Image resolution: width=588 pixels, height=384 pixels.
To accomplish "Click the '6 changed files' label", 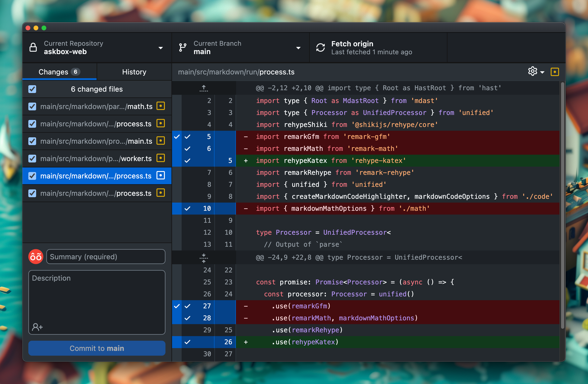I will pyautogui.click(x=97, y=89).
